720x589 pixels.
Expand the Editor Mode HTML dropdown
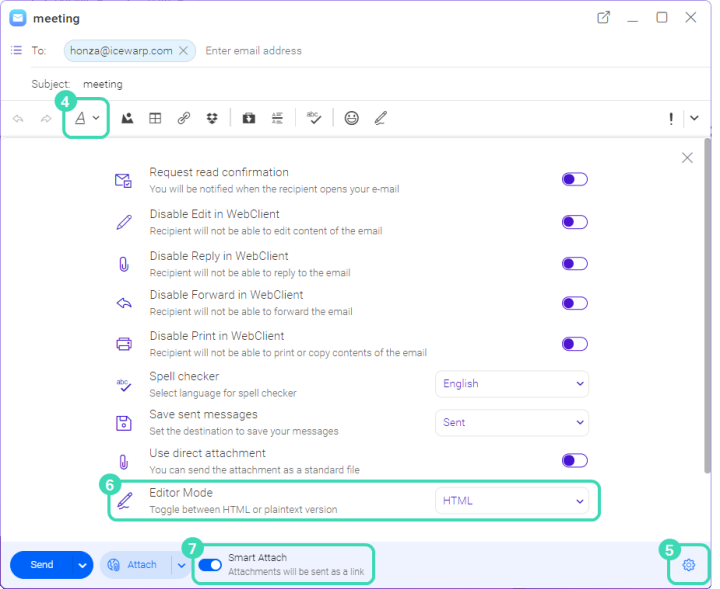pyautogui.click(x=512, y=501)
